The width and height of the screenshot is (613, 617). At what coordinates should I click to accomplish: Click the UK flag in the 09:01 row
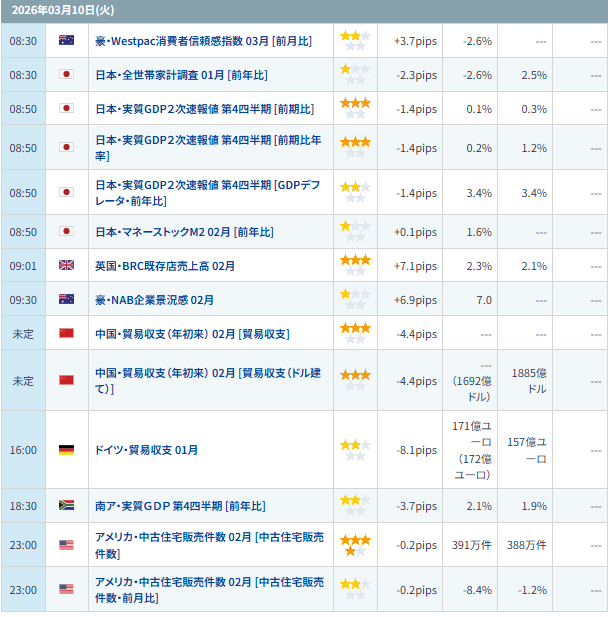click(67, 266)
